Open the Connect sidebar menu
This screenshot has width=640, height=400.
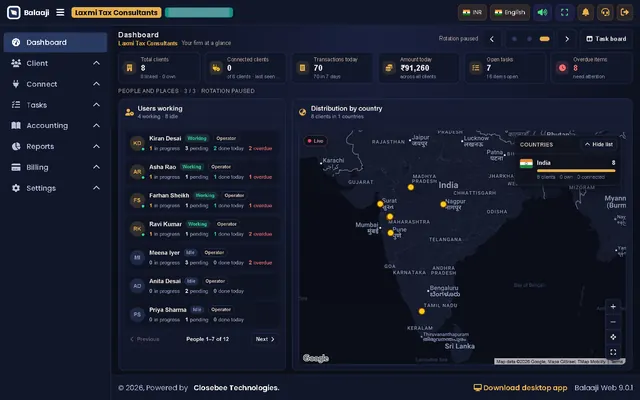click(x=55, y=84)
